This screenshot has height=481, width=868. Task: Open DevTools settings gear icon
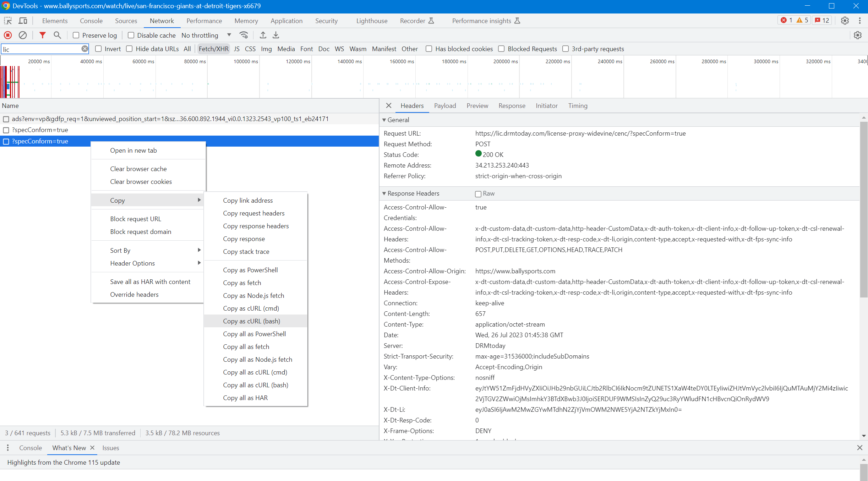coord(845,21)
